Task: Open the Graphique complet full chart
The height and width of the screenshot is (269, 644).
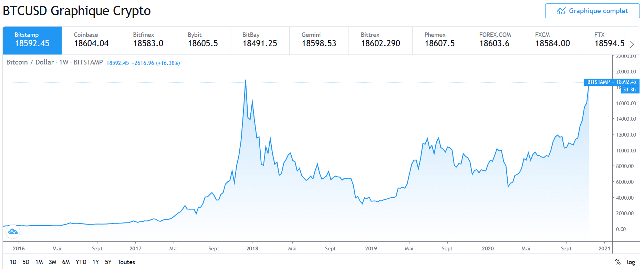Action: coord(592,11)
